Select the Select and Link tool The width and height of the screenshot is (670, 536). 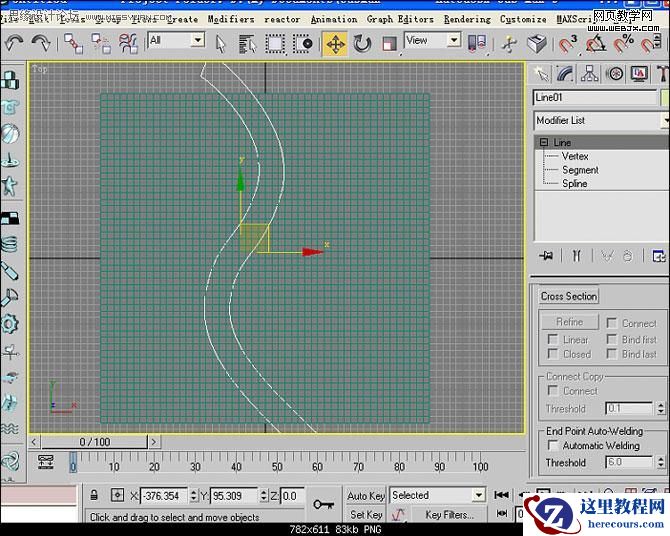coord(73,44)
